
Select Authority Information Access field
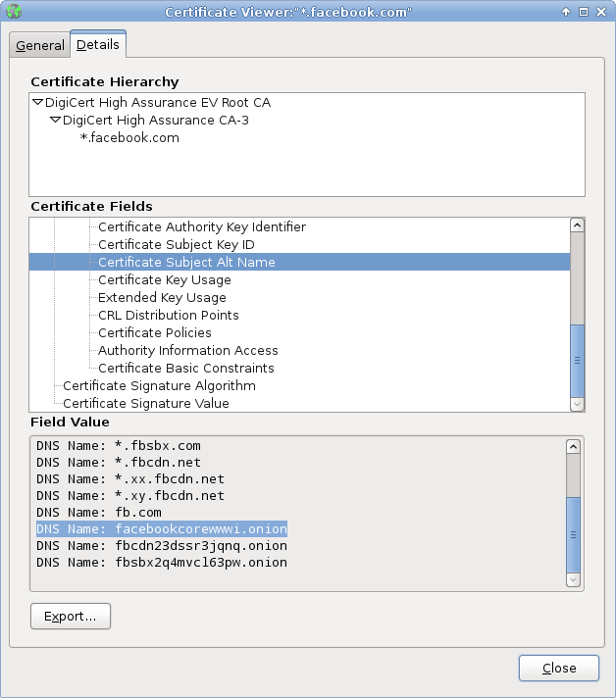(x=188, y=350)
